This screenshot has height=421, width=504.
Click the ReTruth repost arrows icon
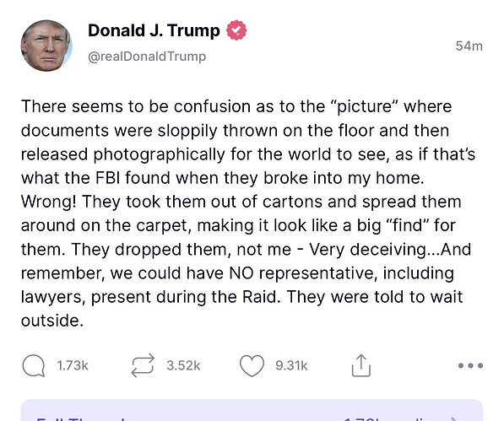pyautogui.click(x=143, y=365)
